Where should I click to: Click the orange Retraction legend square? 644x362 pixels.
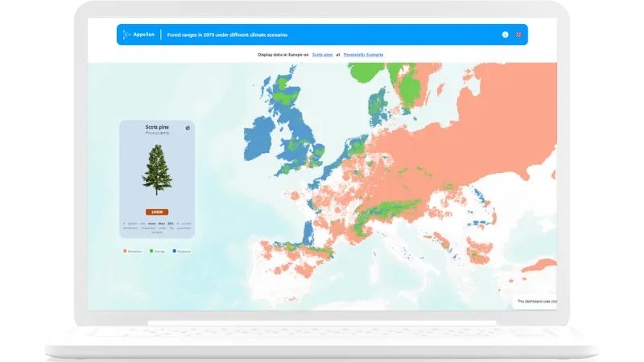[125, 251]
